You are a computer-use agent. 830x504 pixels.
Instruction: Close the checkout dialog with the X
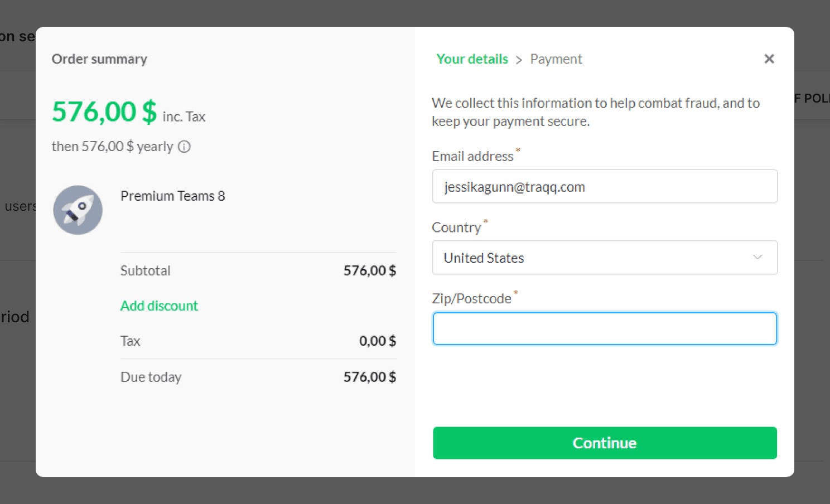(x=769, y=59)
